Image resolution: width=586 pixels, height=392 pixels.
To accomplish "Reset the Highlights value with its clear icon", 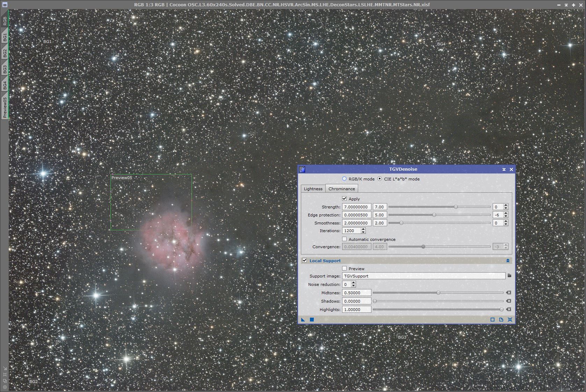I will [x=508, y=309].
